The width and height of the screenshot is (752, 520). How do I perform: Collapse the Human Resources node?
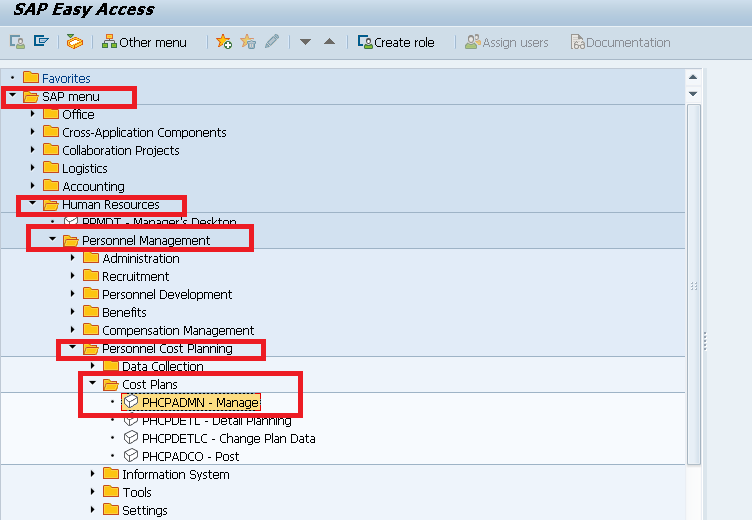(x=33, y=203)
